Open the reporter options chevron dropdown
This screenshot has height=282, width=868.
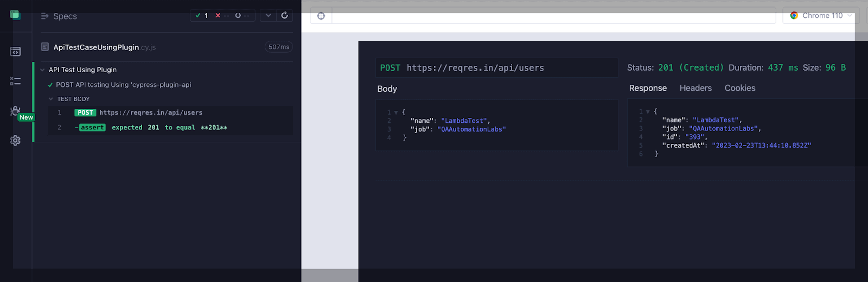coord(268,15)
